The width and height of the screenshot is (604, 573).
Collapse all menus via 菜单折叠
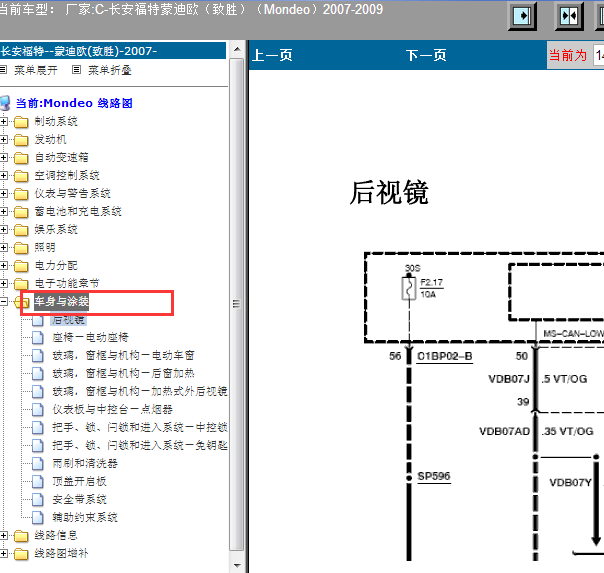coord(110,70)
